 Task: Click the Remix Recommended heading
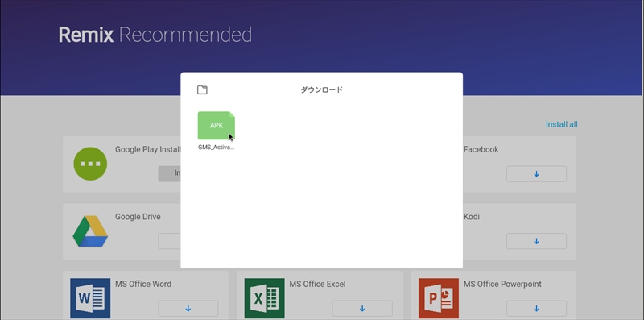155,35
